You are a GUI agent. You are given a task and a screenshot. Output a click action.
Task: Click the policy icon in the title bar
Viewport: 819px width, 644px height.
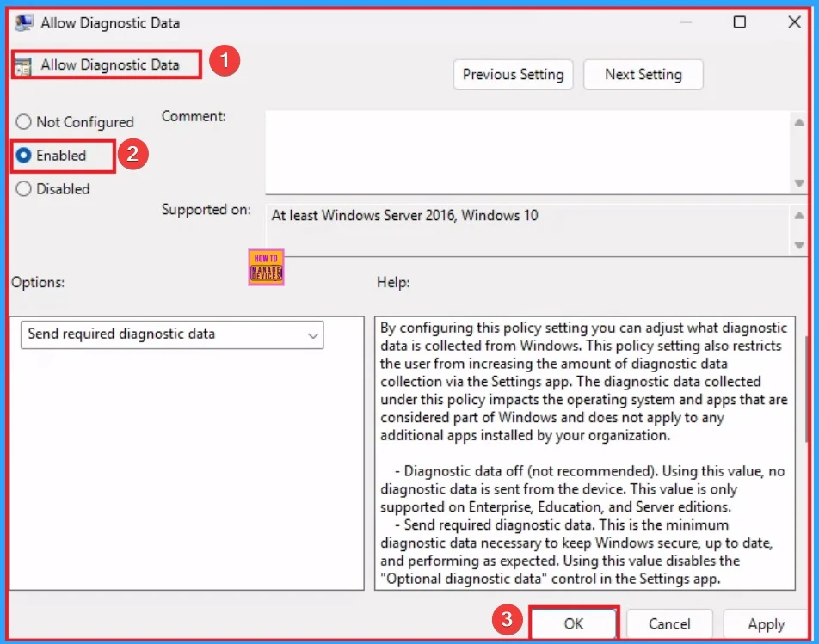coord(23,23)
